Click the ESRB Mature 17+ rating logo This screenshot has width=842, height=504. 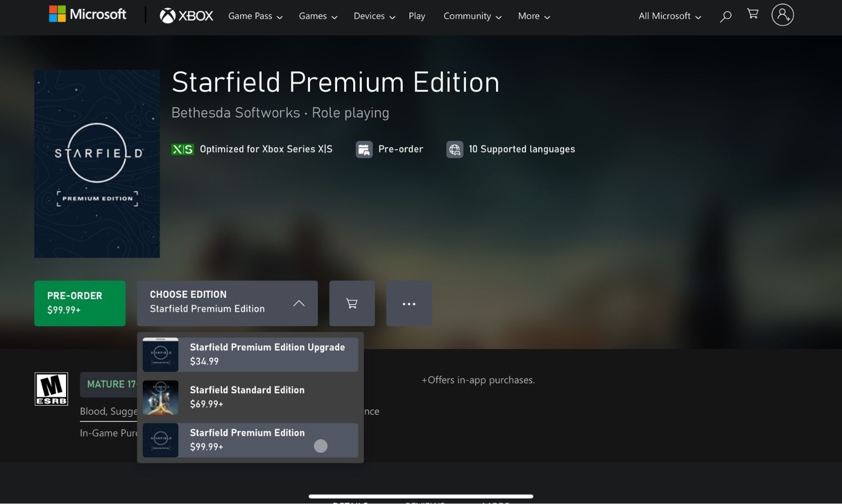(x=51, y=388)
